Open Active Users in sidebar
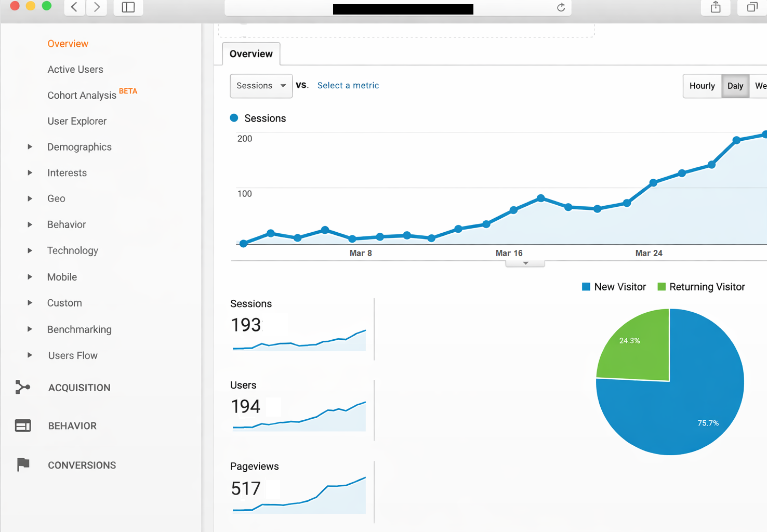This screenshot has height=532, width=767. pyautogui.click(x=75, y=70)
